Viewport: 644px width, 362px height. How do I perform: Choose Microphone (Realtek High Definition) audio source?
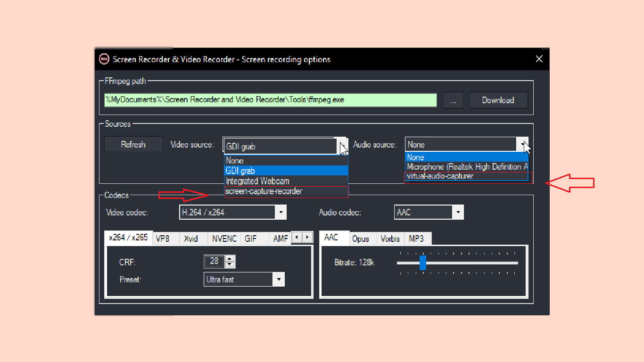tap(467, 167)
